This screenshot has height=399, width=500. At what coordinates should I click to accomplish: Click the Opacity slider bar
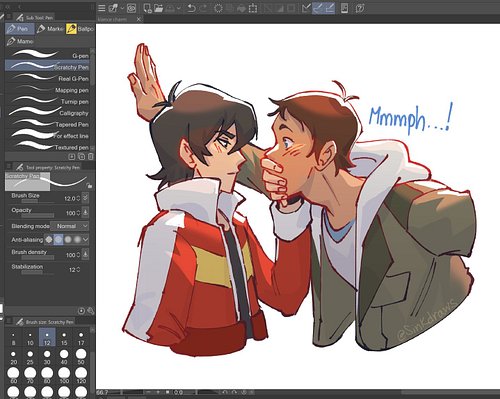click(x=38, y=216)
